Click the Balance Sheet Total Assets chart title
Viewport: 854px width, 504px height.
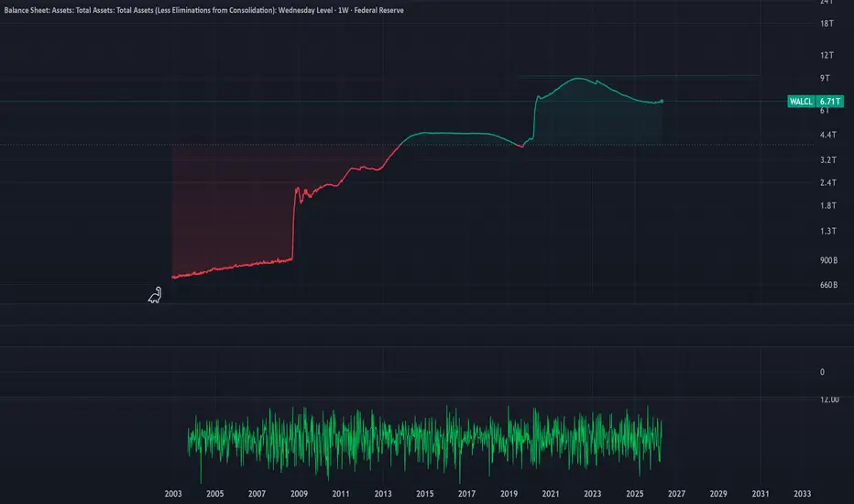(x=203, y=10)
